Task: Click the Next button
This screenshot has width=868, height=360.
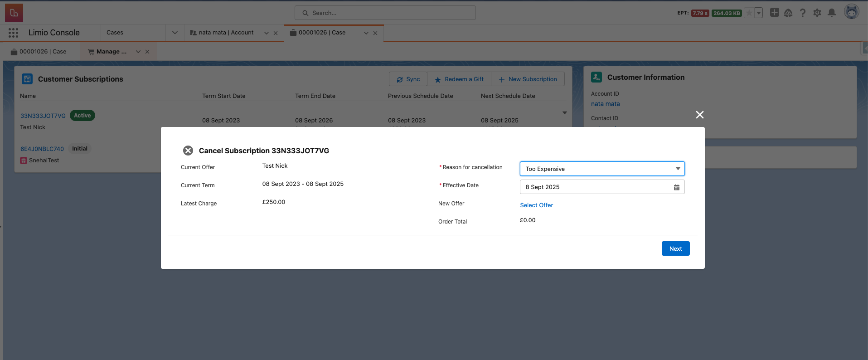Action: [x=675, y=248]
